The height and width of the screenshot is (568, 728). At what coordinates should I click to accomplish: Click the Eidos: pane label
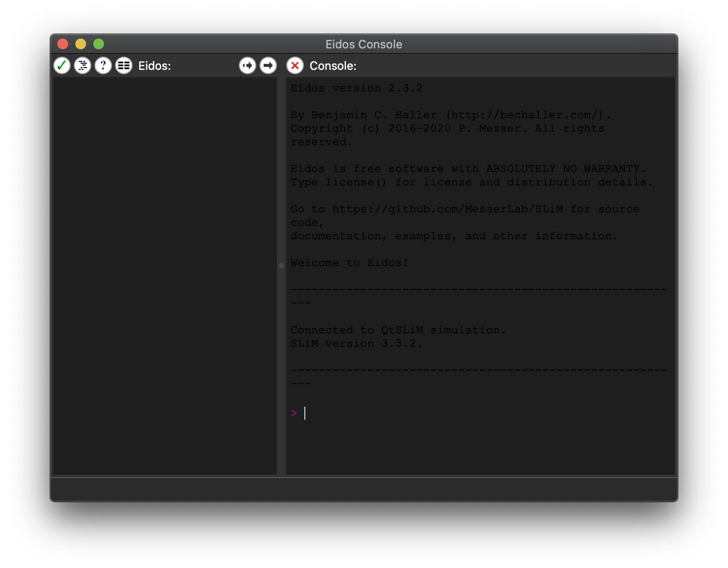tap(154, 65)
